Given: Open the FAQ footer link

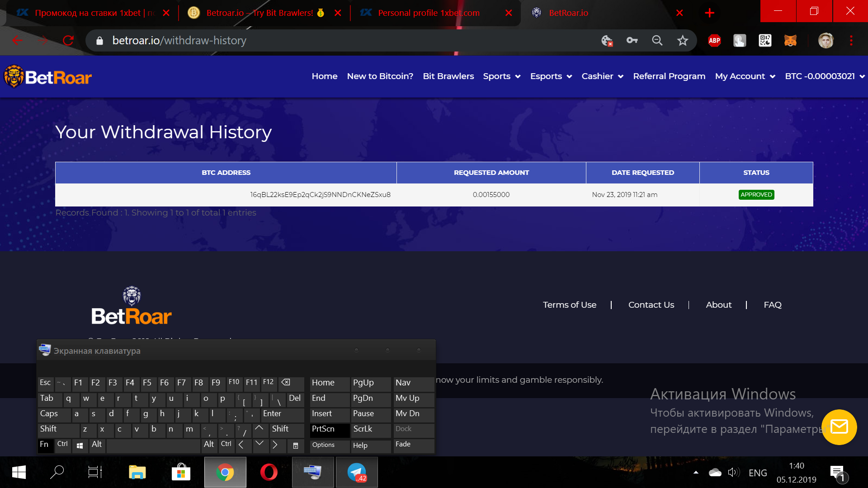Looking at the screenshot, I should [x=773, y=305].
